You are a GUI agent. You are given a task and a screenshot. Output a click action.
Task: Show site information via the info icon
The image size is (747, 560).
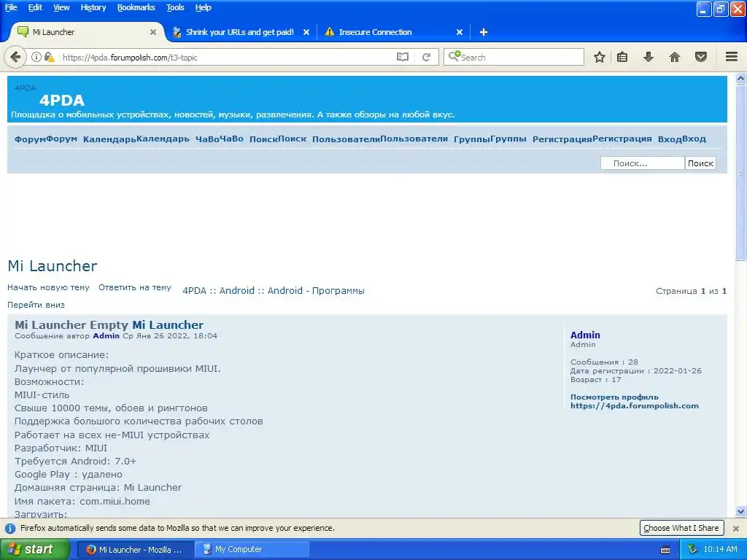pos(36,57)
